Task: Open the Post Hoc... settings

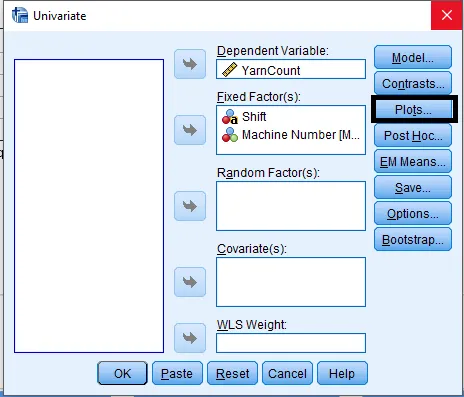Action: click(x=413, y=135)
